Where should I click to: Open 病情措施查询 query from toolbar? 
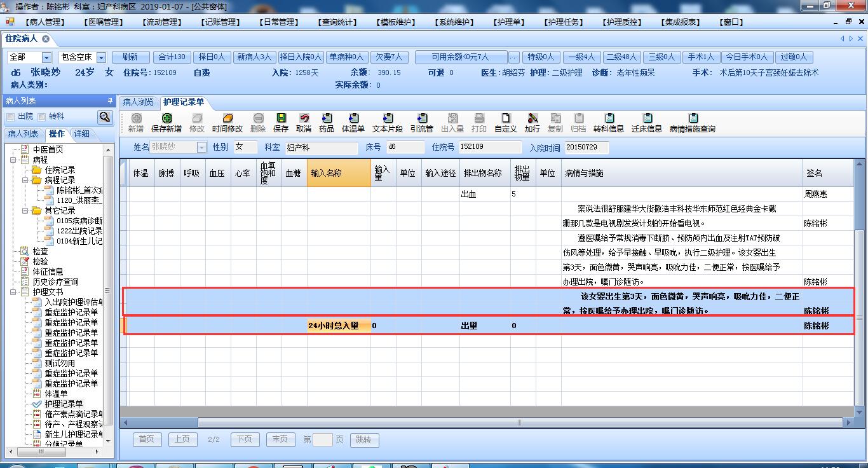tap(693, 118)
